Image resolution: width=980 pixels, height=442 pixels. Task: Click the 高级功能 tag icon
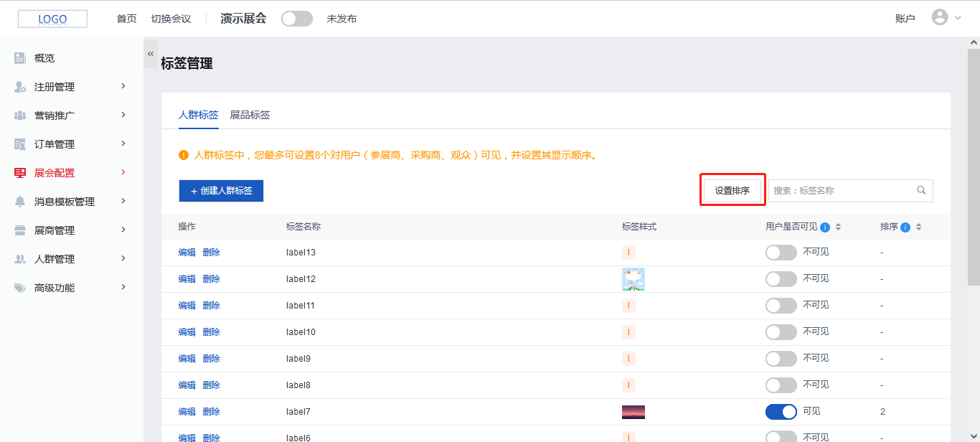coord(20,288)
